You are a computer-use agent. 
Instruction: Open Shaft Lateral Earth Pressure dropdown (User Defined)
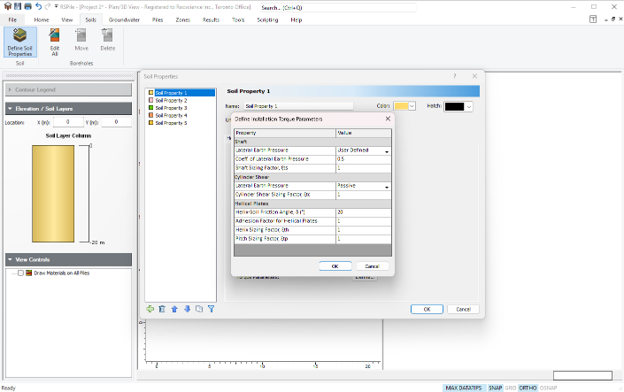pyautogui.click(x=386, y=151)
